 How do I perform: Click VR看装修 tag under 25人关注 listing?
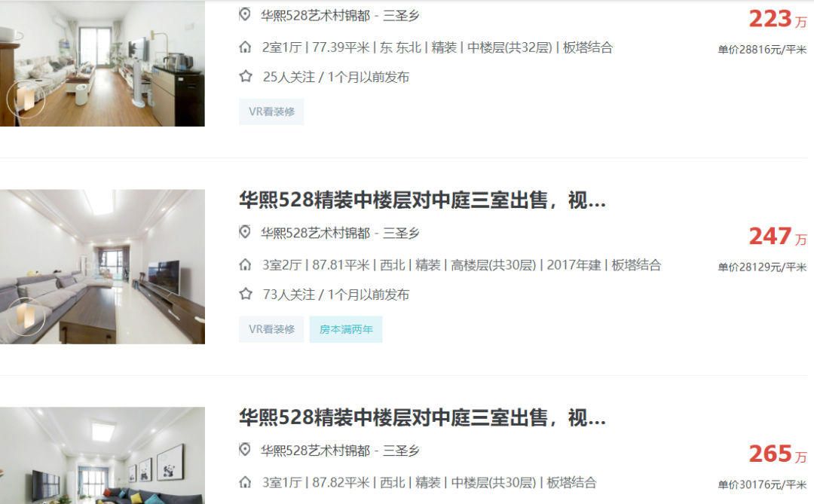tap(271, 111)
